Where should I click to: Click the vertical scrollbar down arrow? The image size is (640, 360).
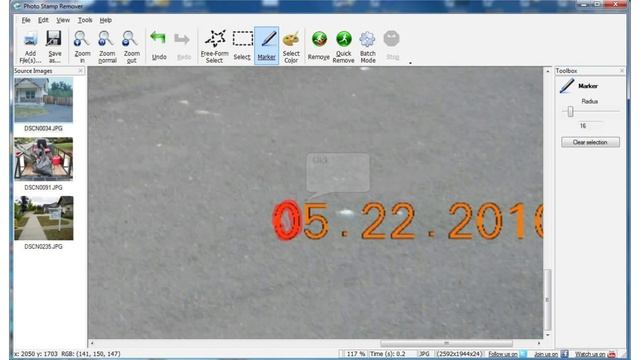click(x=548, y=335)
